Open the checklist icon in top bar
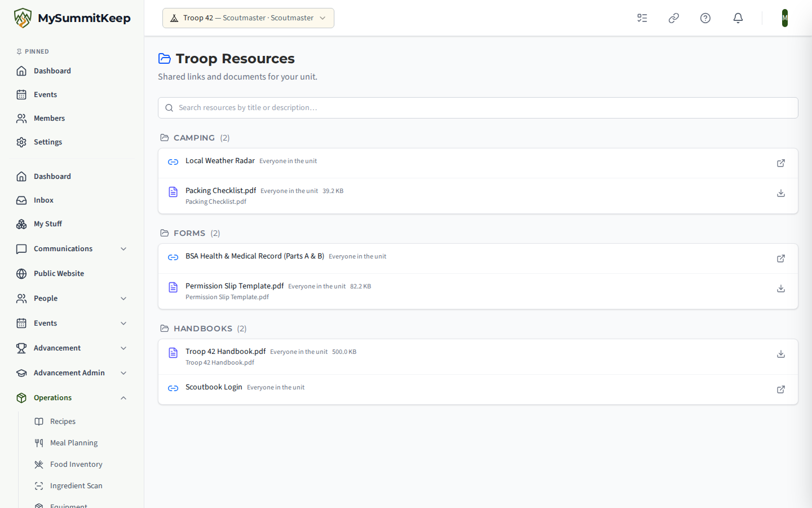 coord(642,18)
